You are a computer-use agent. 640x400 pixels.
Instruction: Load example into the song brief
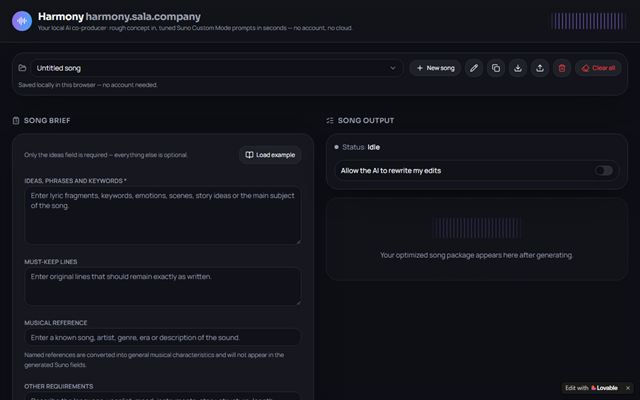(270, 155)
